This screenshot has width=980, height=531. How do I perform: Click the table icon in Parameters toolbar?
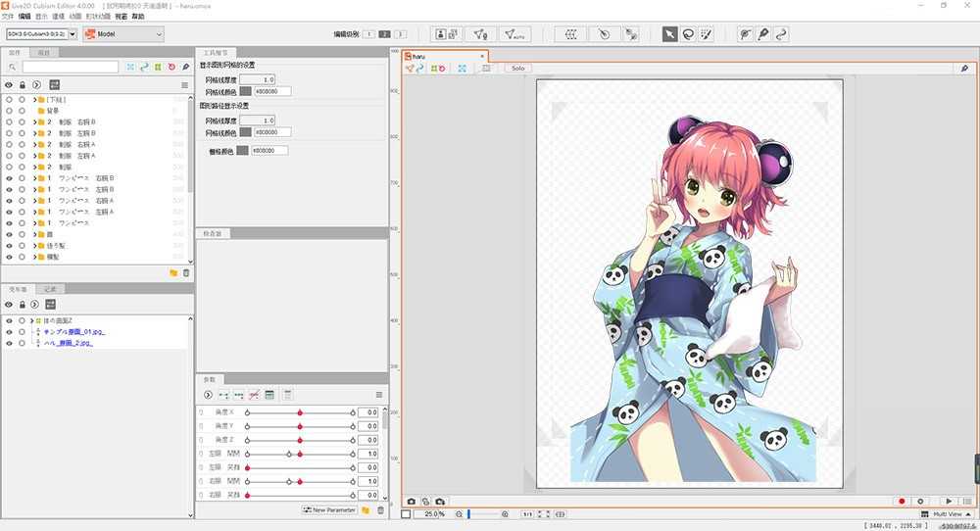(x=269, y=395)
